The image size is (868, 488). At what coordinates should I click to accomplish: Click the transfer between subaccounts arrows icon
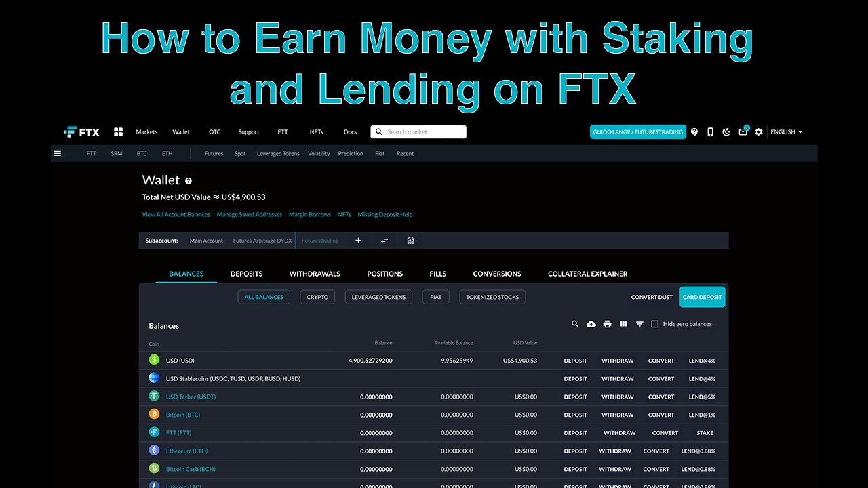[x=384, y=241]
